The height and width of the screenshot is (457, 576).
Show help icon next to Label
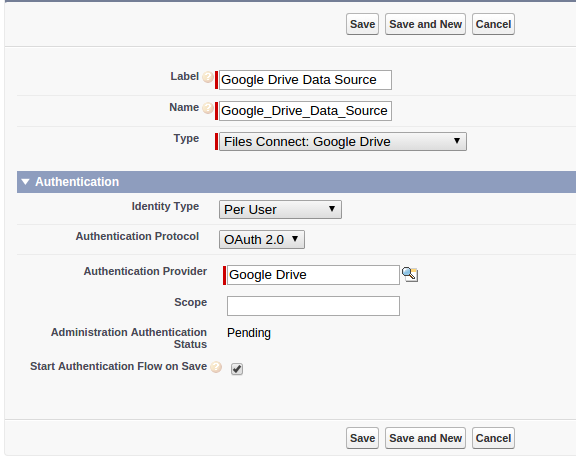pos(208,77)
